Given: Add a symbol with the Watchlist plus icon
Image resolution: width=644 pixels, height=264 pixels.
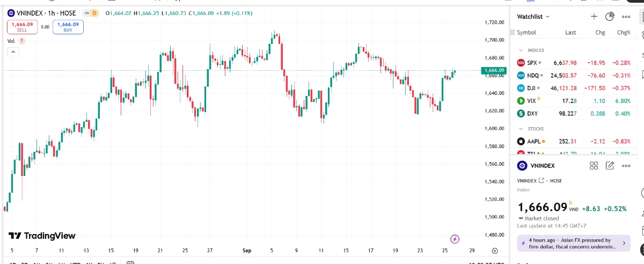Looking at the screenshot, I should coord(594,17).
